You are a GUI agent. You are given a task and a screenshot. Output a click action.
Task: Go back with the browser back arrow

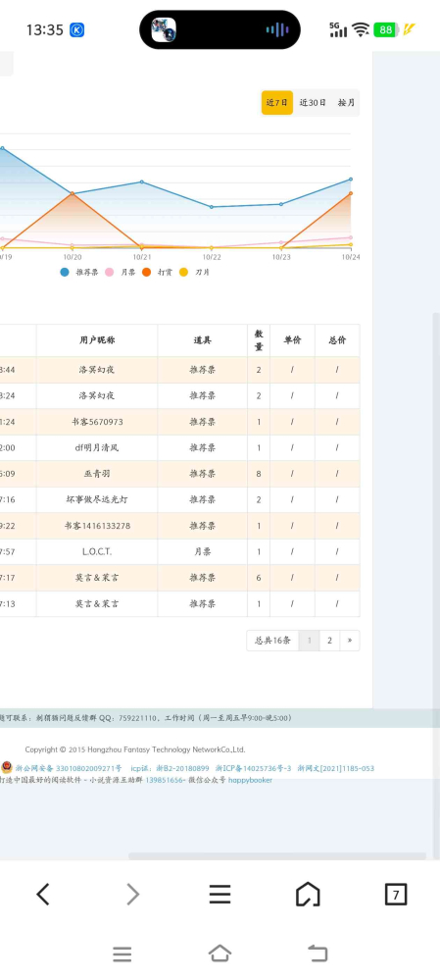point(43,895)
